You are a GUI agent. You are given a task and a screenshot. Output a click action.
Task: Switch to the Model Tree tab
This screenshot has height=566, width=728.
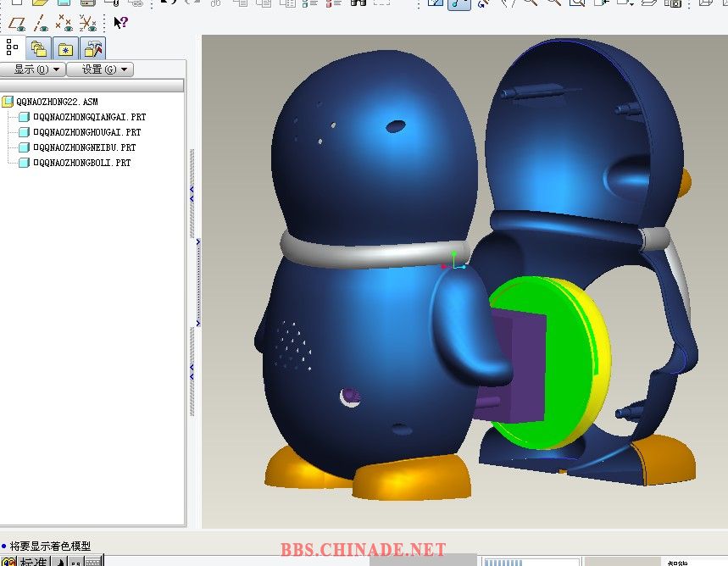12,47
